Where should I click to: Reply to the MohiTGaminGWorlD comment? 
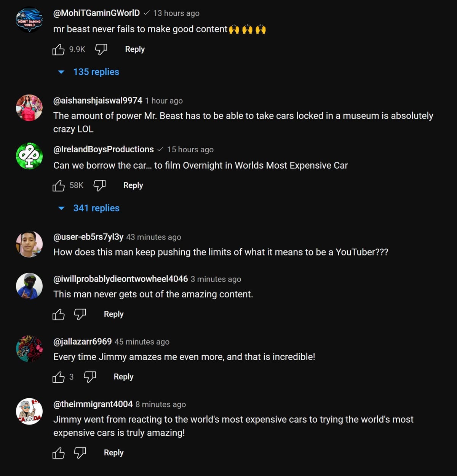click(x=135, y=50)
